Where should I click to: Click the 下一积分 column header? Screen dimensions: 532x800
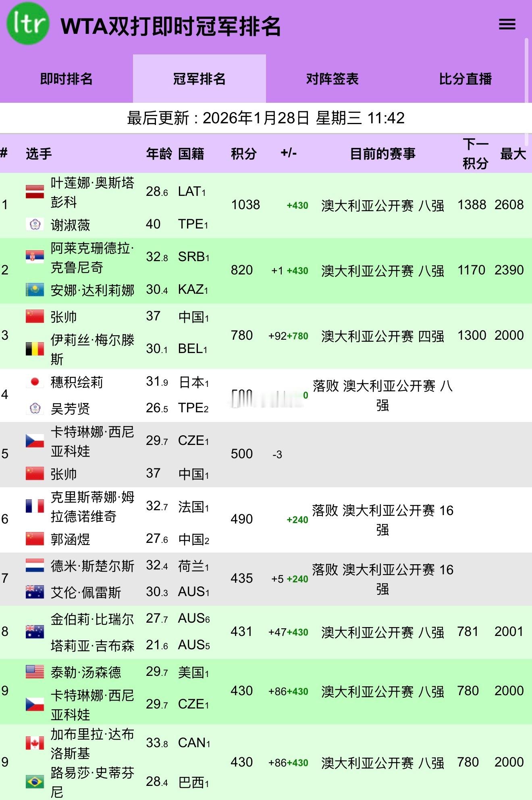(475, 154)
